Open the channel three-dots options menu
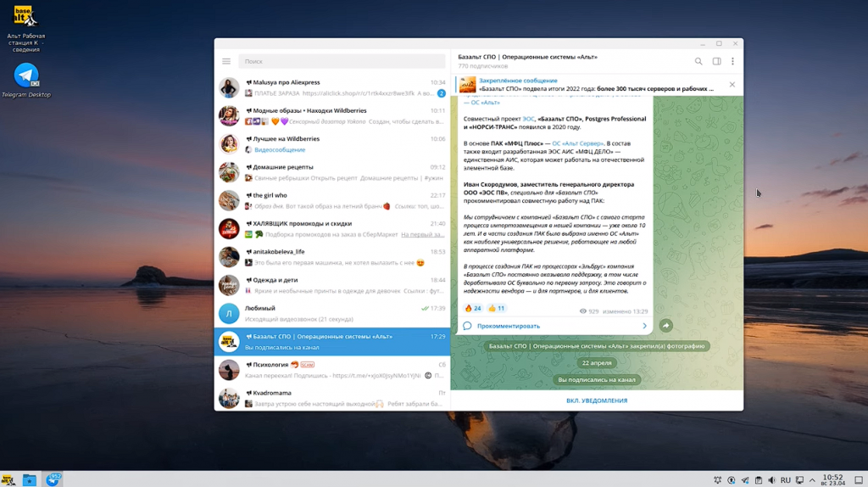868x487 pixels. pos(733,61)
